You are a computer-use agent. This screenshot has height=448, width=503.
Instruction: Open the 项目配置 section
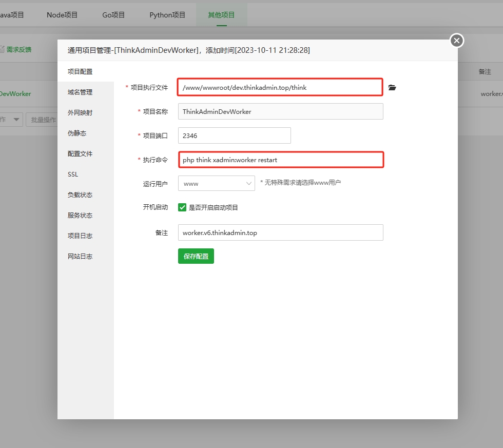(x=86, y=71)
